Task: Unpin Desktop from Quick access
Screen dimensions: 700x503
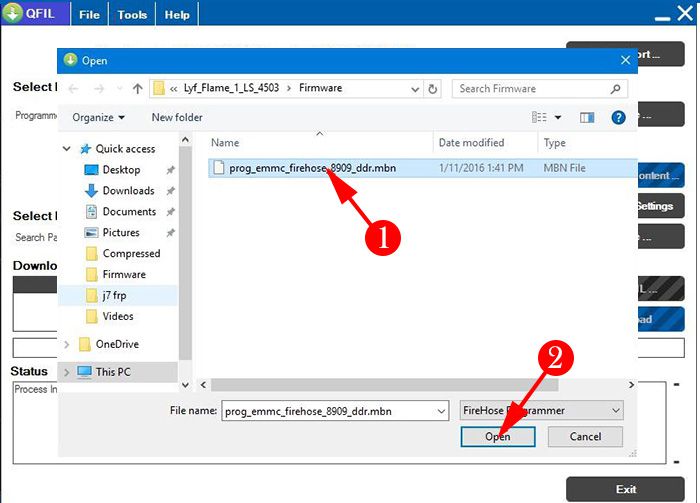Action: tap(170, 170)
